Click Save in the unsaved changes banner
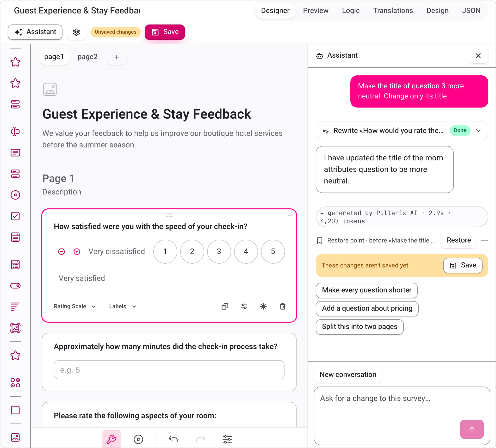This screenshot has width=496, height=448. click(x=463, y=265)
